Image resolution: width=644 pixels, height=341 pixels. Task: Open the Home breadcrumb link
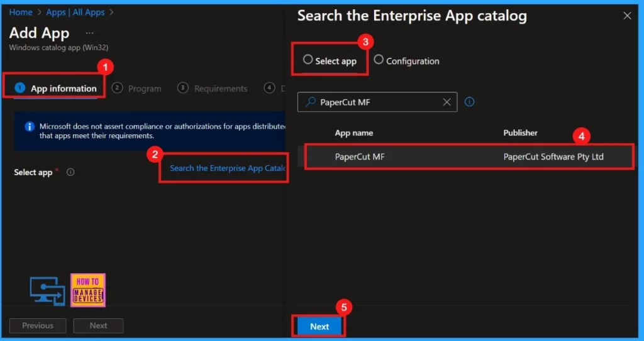[x=21, y=13]
